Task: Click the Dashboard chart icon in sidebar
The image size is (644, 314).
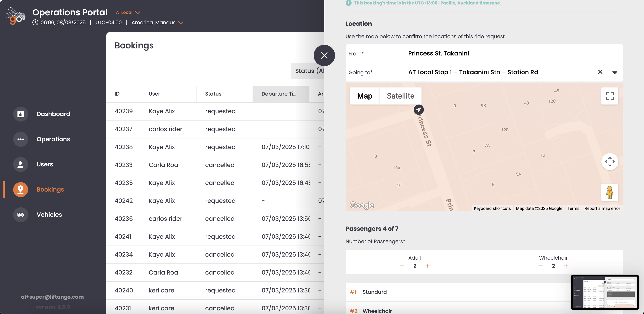Action: (20, 114)
